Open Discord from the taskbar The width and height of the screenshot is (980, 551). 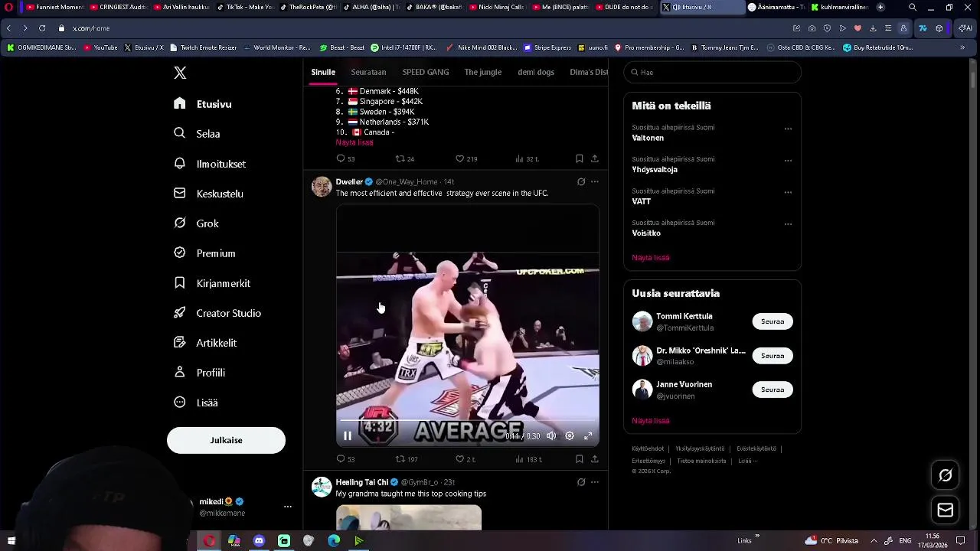pyautogui.click(x=259, y=540)
